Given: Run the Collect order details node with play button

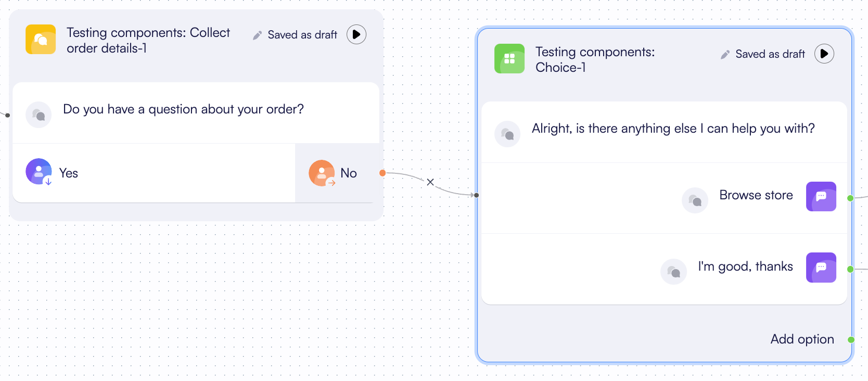Looking at the screenshot, I should click(356, 34).
